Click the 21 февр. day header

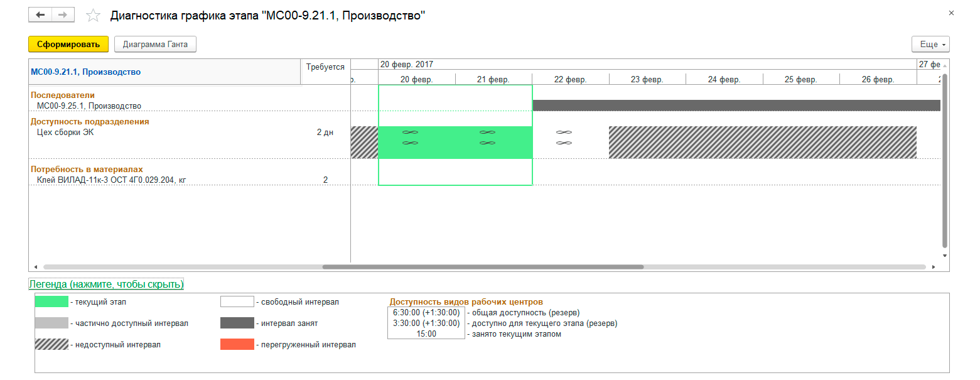pyautogui.click(x=493, y=79)
